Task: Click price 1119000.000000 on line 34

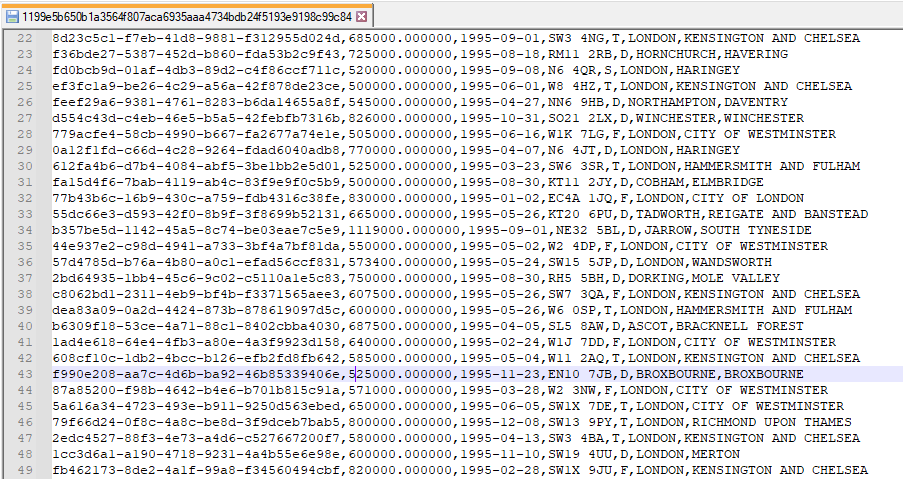Action: [x=405, y=230]
